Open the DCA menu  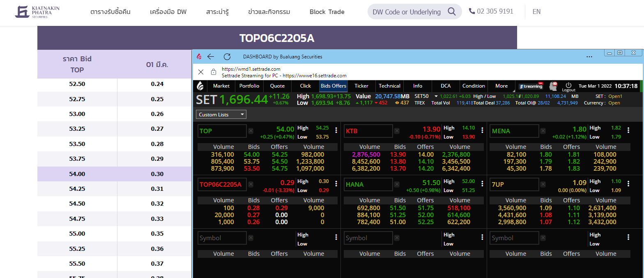pyautogui.click(x=446, y=86)
